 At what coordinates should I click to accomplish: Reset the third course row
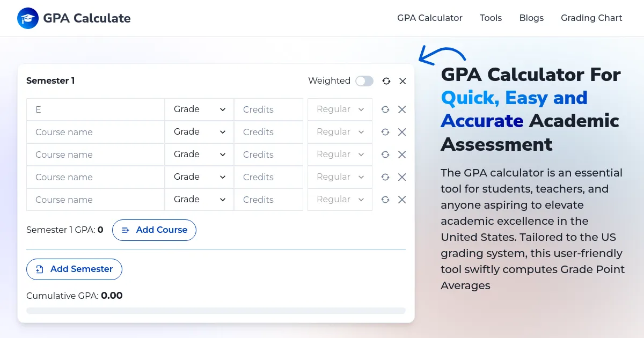[385, 155]
